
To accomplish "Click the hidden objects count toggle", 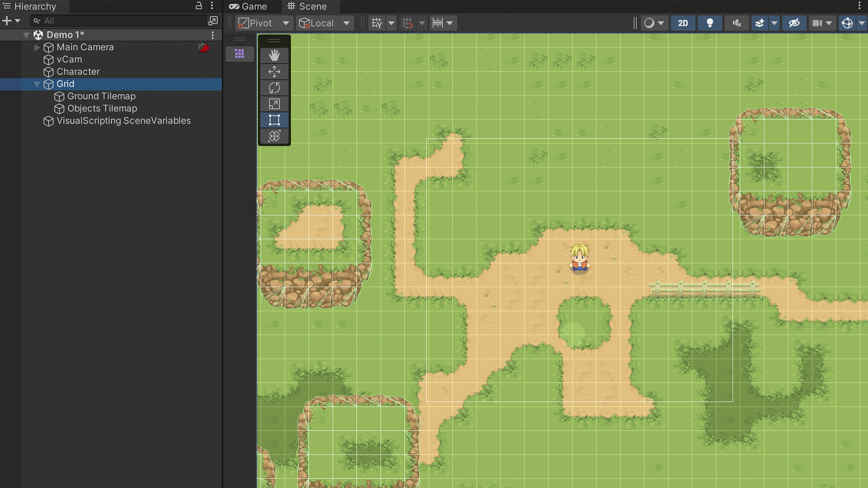I will 794,23.
